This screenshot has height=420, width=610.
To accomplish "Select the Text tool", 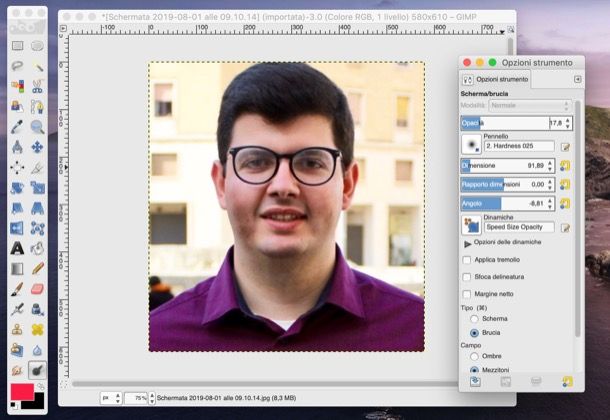I will click(17, 248).
